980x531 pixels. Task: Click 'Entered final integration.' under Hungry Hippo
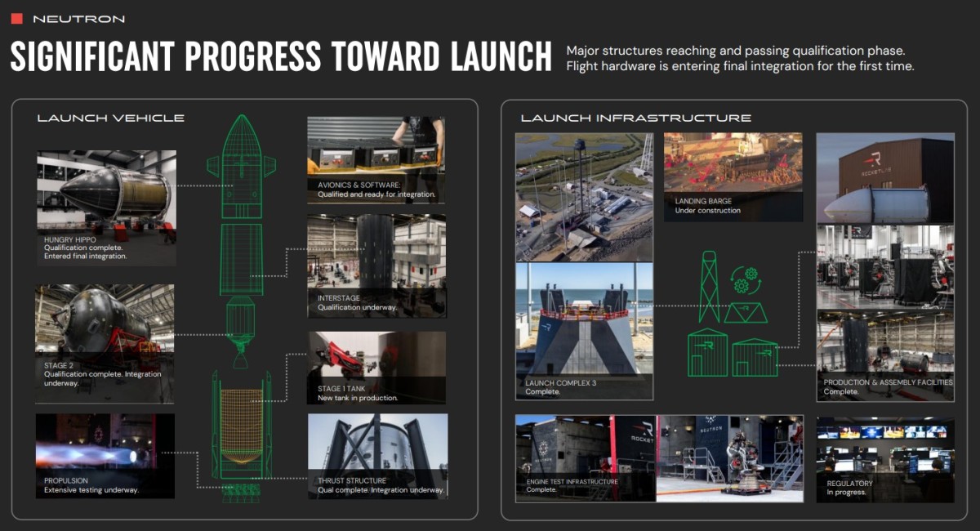[86, 257]
